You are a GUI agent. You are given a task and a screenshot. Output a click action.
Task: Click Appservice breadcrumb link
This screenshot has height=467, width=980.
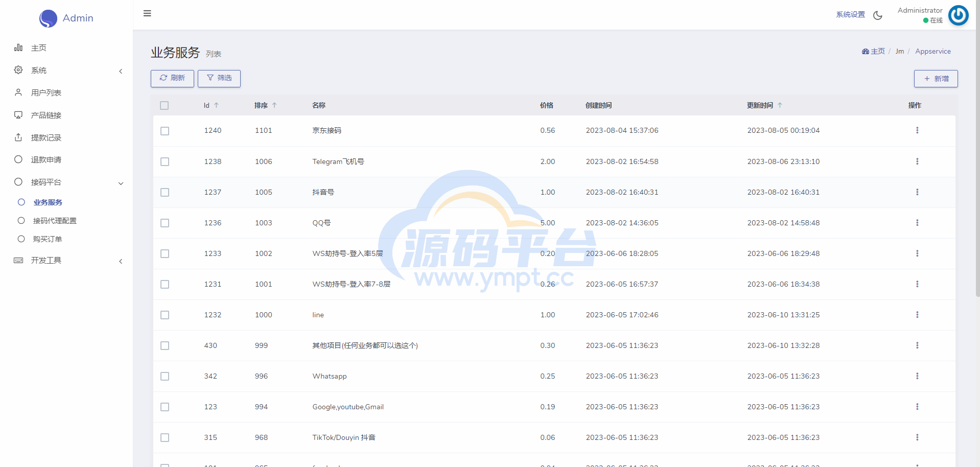pos(933,52)
